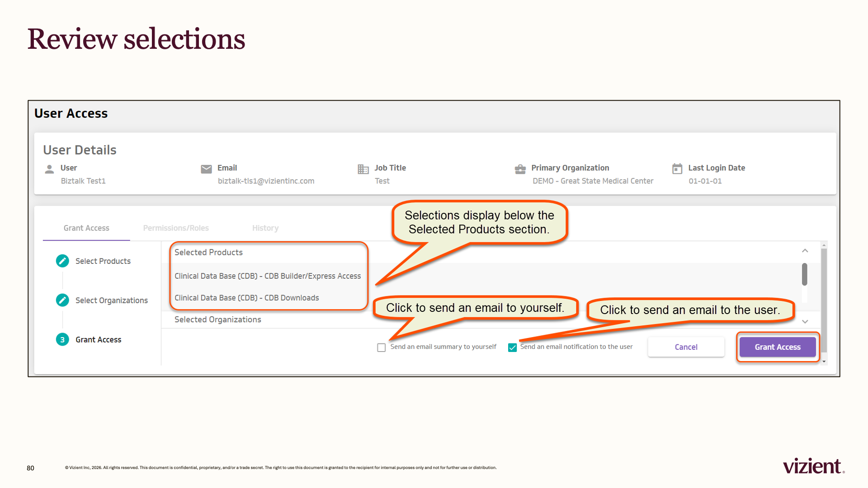Click the Primary Organization briefcase icon

pos(520,169)
